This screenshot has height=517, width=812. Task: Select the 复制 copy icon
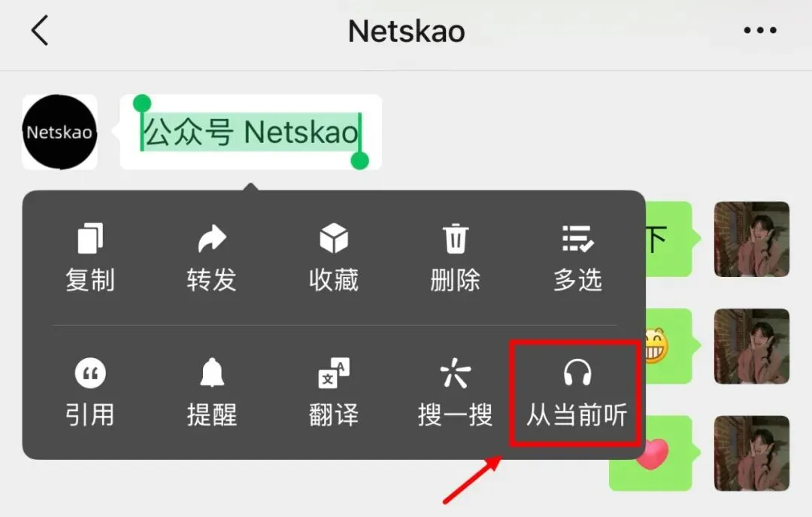pyautogui.click(x=91, y=239)
